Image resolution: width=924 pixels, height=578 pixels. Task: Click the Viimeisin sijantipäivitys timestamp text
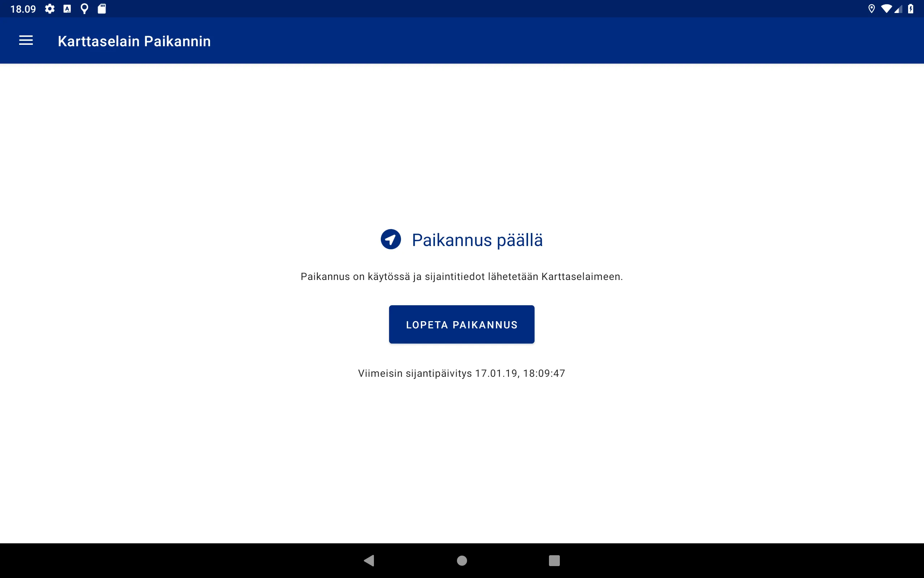(x=462, y=373)
